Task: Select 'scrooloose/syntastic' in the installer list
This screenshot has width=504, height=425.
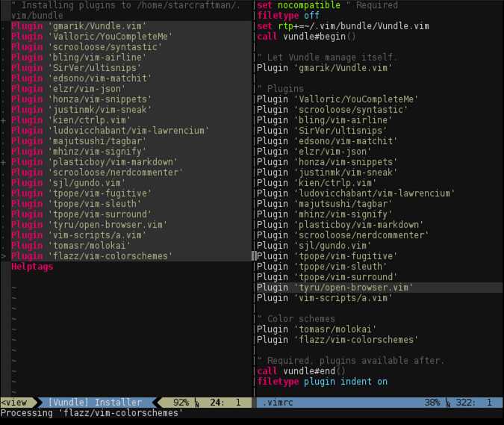Action: 87,47
